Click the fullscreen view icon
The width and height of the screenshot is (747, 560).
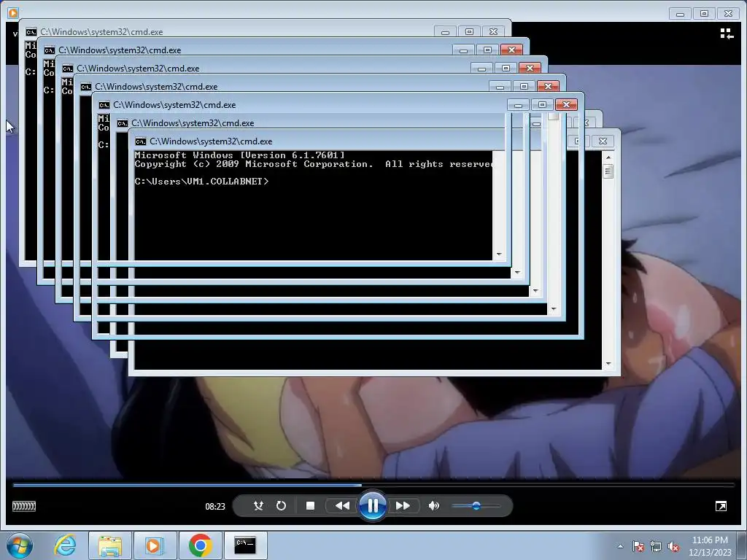tap(721, 506)
